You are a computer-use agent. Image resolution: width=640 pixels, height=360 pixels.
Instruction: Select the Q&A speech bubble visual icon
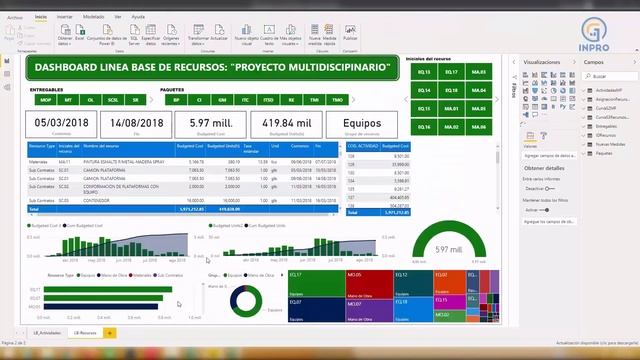[535, 115]
